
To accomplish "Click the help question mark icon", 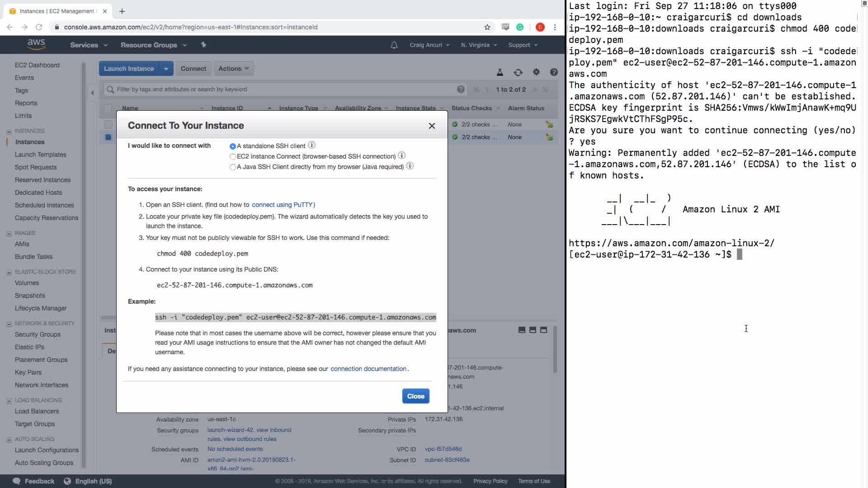I will click(x=554, y=72).
